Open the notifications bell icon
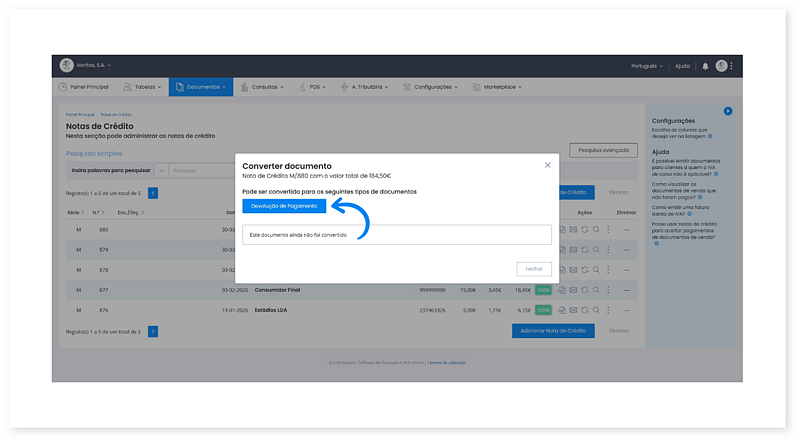The image size is (800, 442). click(x=705, y=66)
